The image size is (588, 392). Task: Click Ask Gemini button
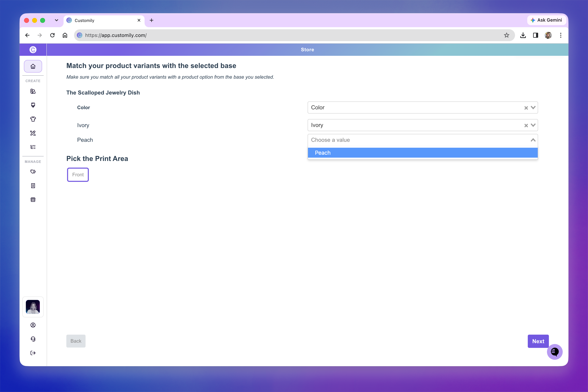(546, 20)
